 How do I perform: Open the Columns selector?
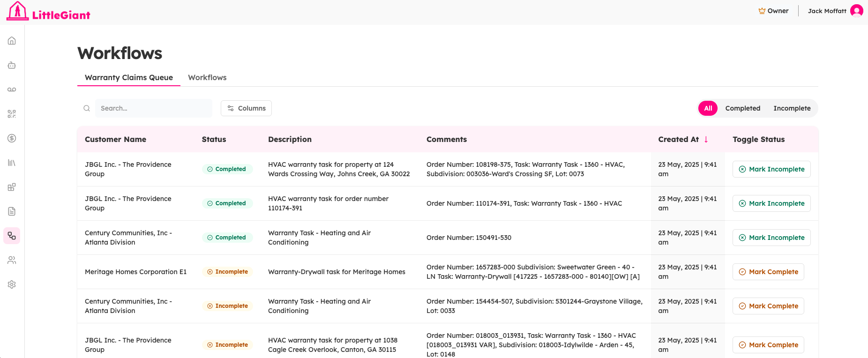(246, 108)
